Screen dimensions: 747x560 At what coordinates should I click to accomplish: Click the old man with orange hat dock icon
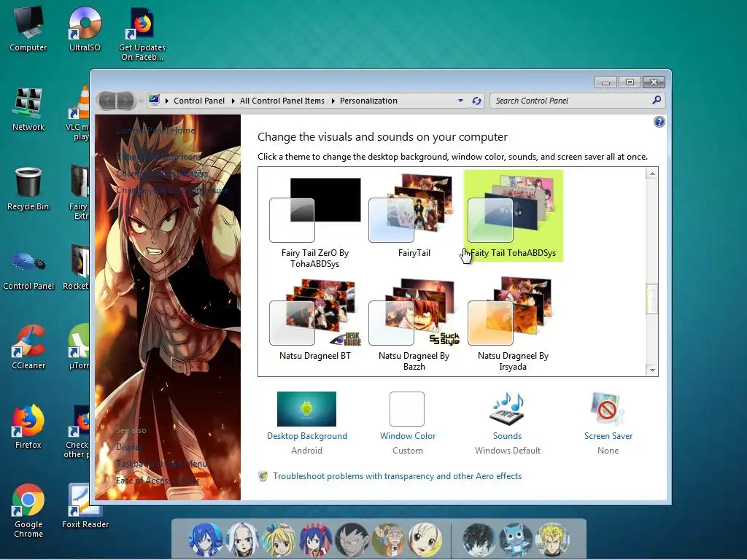[388, 540]
